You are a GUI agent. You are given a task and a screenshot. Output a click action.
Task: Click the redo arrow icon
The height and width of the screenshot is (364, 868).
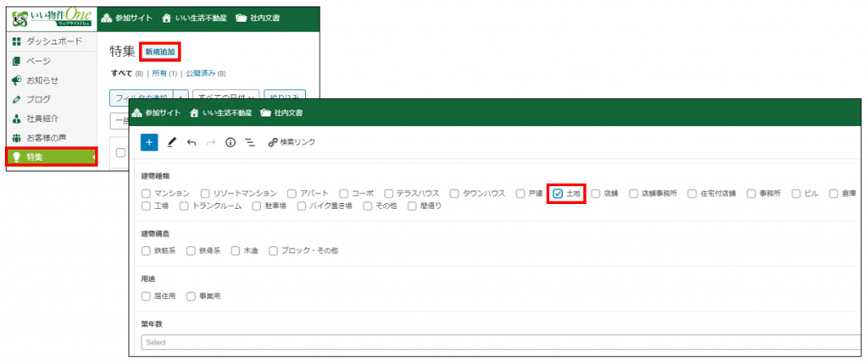click(x=211, y=142)
